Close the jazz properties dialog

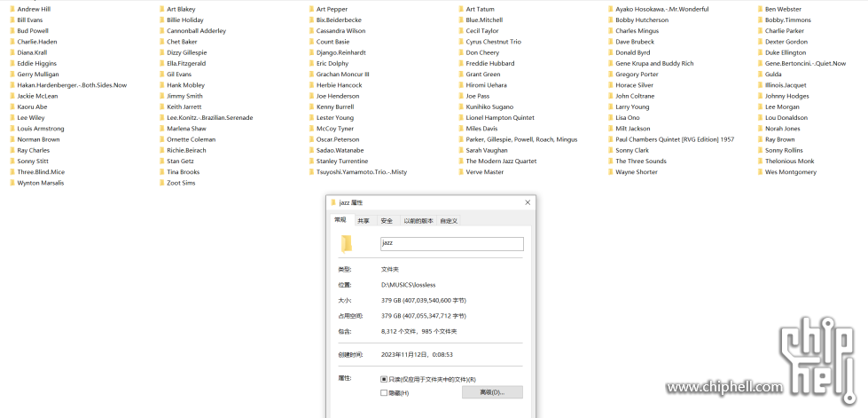click(x=528, y=202)
